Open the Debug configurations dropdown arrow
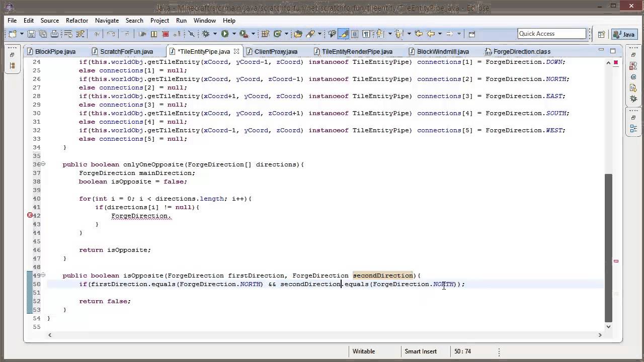 [x=215, y=34]
